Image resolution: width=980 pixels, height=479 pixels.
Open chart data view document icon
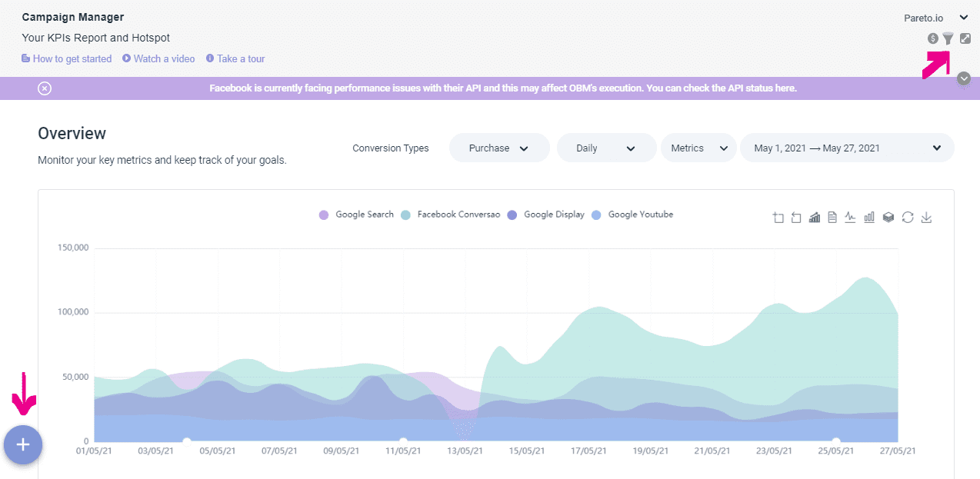pos(832,218)
